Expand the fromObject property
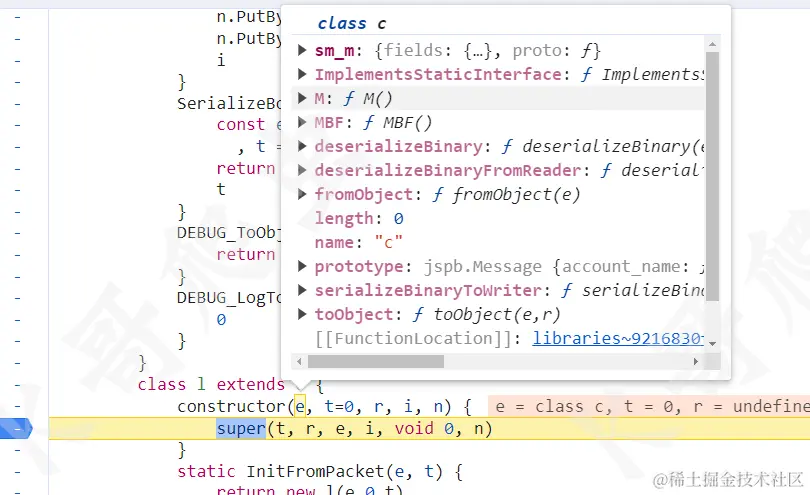This screenshot has height=495, width=810. [302, 194]
